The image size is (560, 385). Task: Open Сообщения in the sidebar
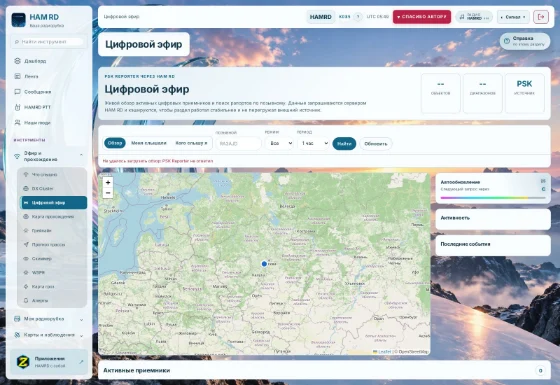pos(48,92)
